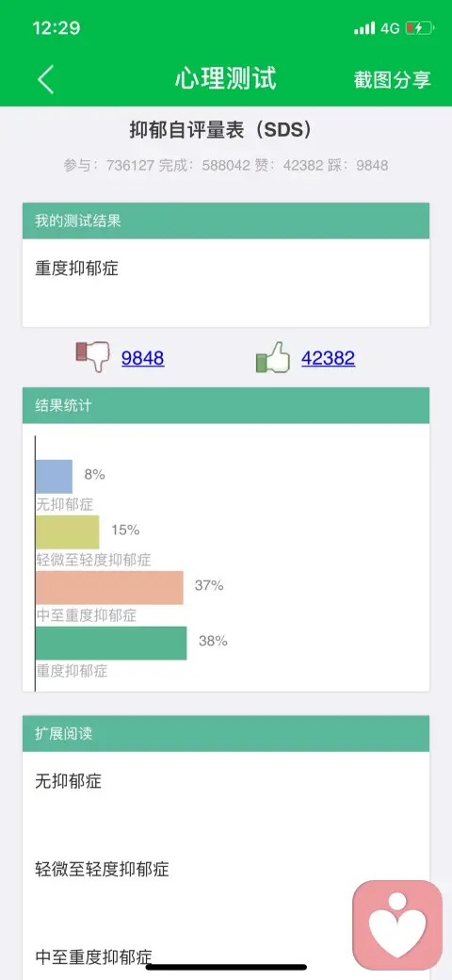Tap the battery status icon
This screenshot has width=452, height=980.
click(420, 28)
